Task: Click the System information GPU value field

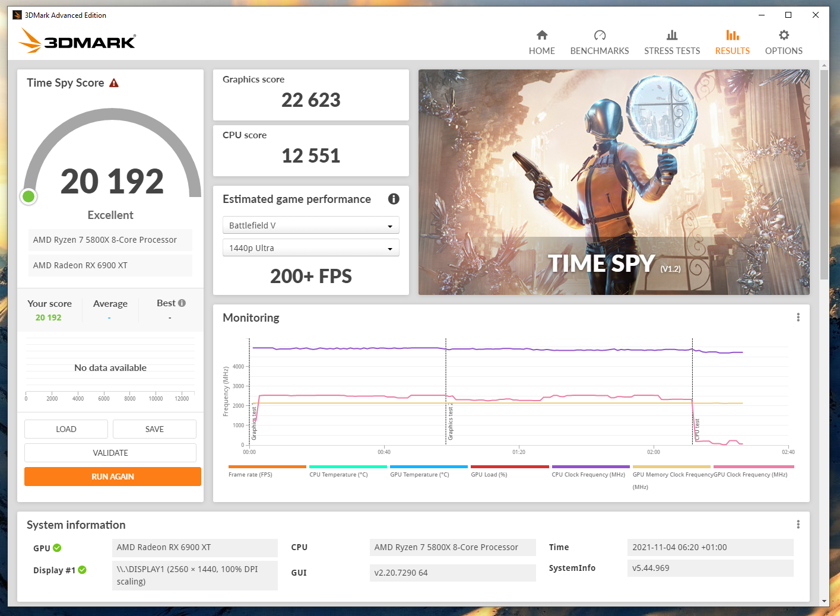Action: tap(195, 547)
